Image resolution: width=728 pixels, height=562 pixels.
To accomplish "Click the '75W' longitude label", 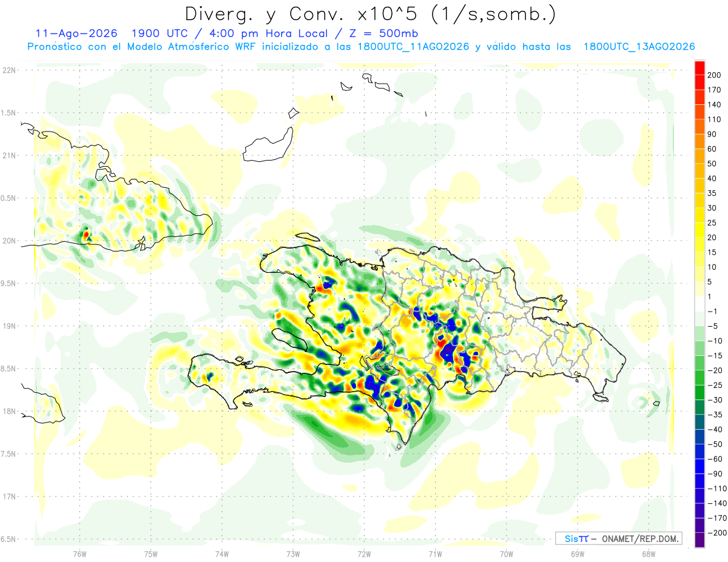I will (151, 554).
